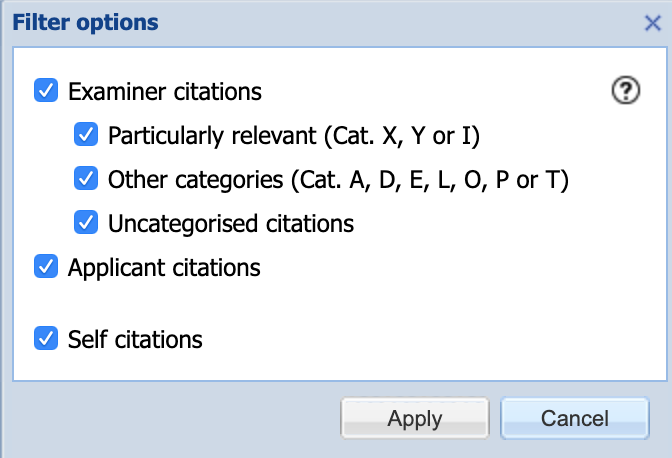
Task: Toggle the Particularly relevant (Cat. X, Y or I) checkbox
Action: tap(86, 133)
